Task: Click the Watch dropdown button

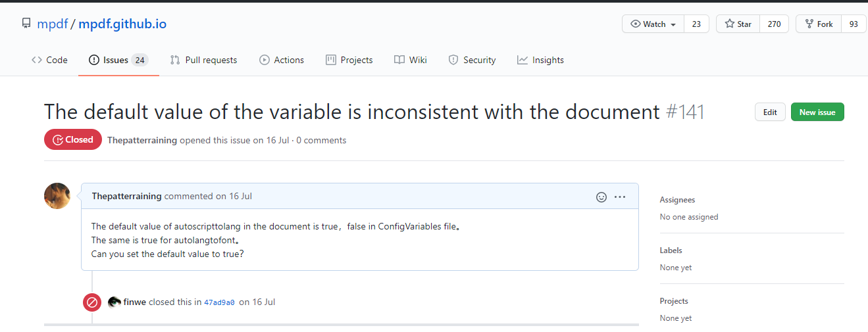Action: (x=653, y=24)
